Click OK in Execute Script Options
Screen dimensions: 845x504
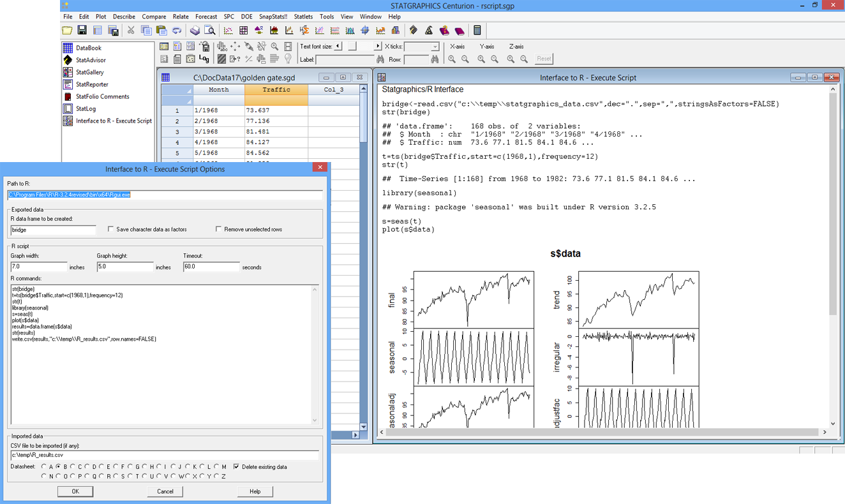[x=75, y=491]
